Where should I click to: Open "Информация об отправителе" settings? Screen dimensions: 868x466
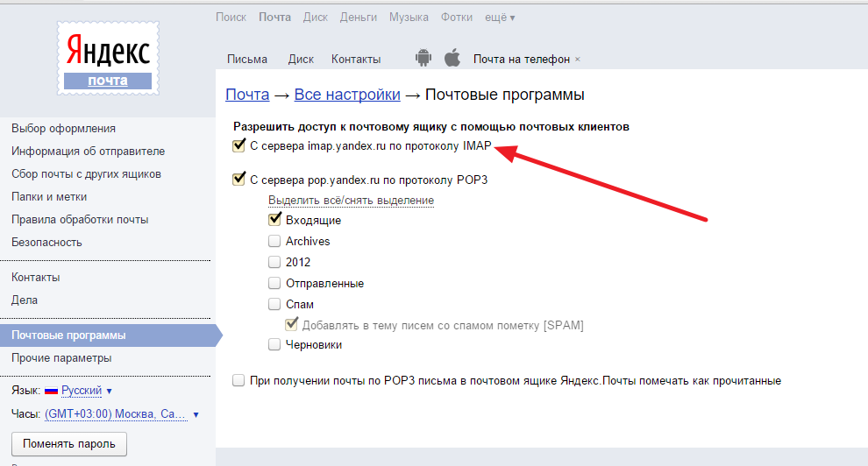pos(88,151)
